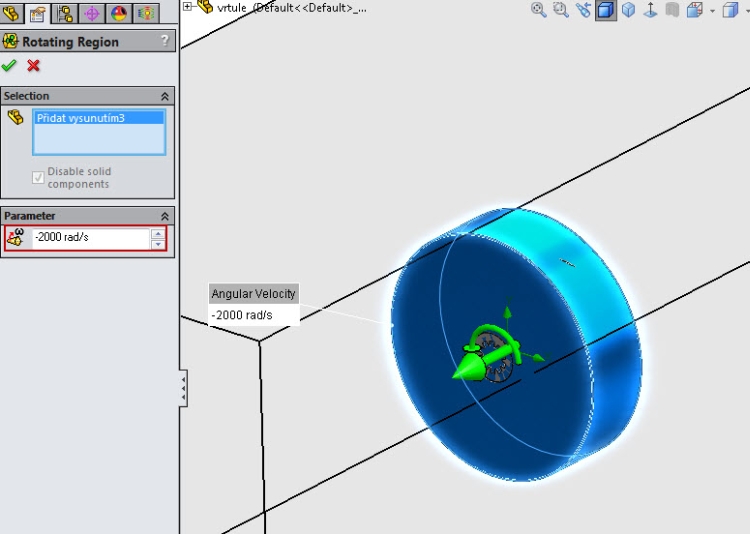Image resolution: width=750 pixels, height=534 pixels.
Task: Click the Rotating Region help question mark
Action: click(x=165, y=41)
